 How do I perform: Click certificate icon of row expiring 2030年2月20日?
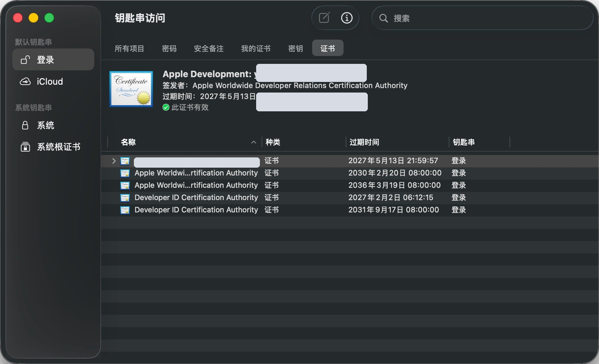click(x=125, y=173)
